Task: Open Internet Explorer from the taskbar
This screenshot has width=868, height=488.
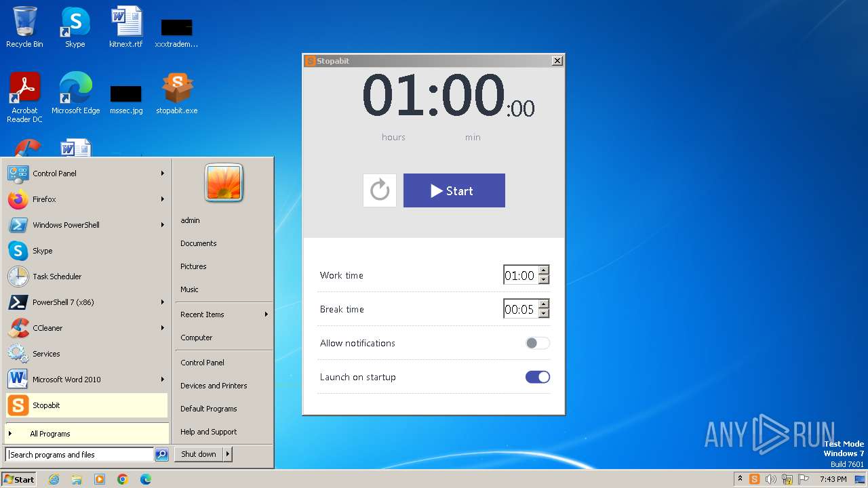Action: (x=54, y=479)
